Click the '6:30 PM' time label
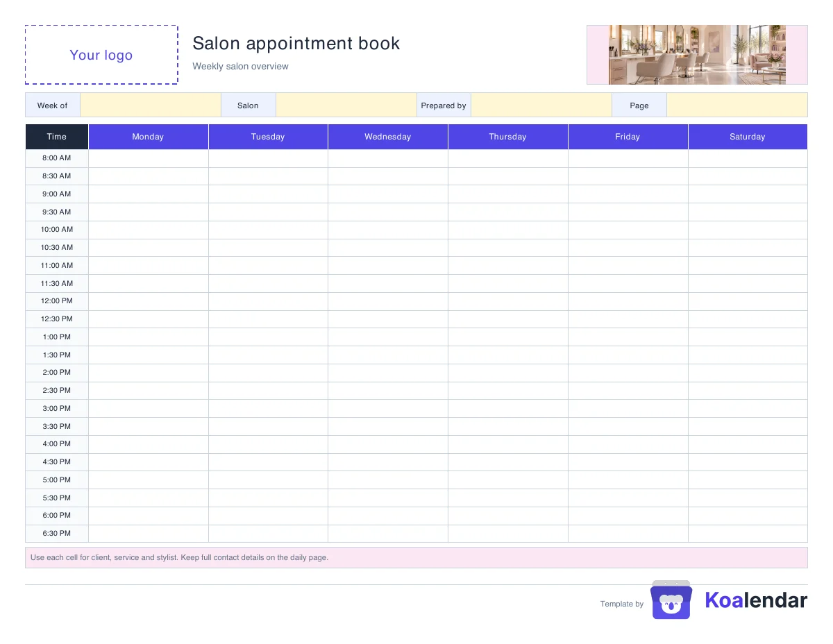This screenshot has width=833, height=644. 57,534
